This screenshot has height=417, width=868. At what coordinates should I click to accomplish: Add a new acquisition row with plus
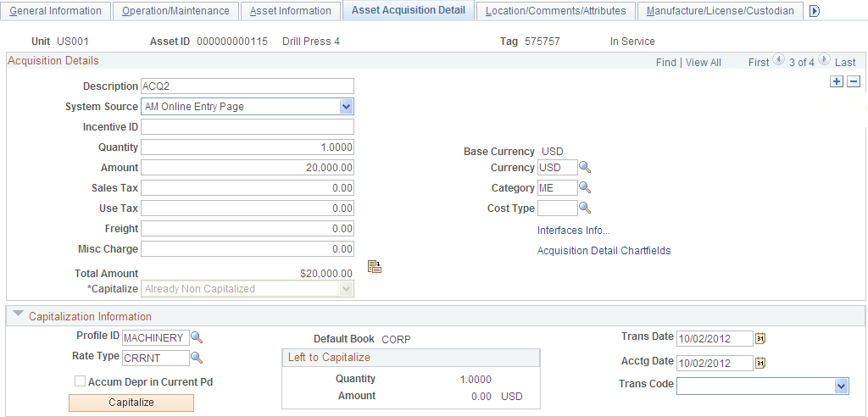837,81
